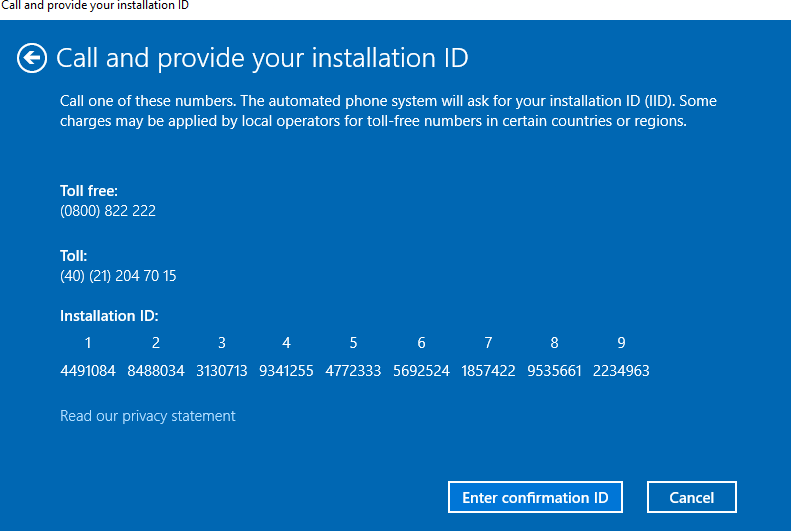Select the toll free number (0800) 822 222
The height and width of the screenshot is (531, 791).
pos(108,211)
